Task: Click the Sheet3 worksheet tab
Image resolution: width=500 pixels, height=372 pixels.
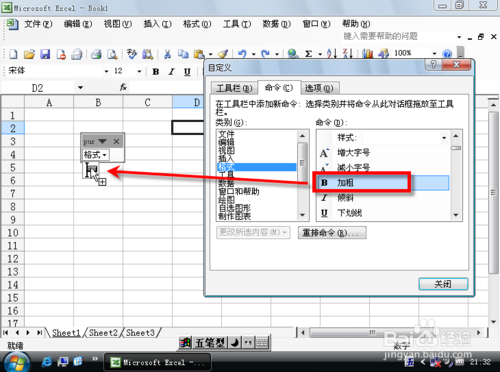Action: pyautogui.click(x=140, y=333)
